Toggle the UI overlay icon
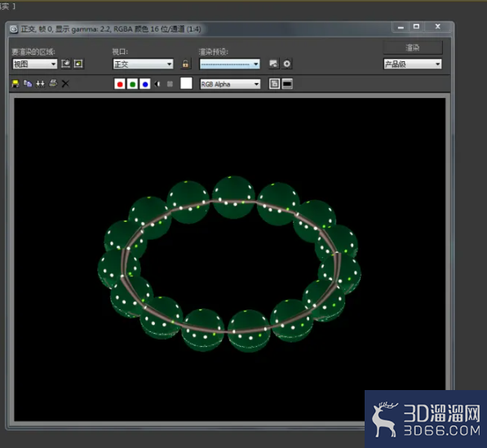Screen dimensions: 487x448 pyautogui.click(x=274, y=84)
